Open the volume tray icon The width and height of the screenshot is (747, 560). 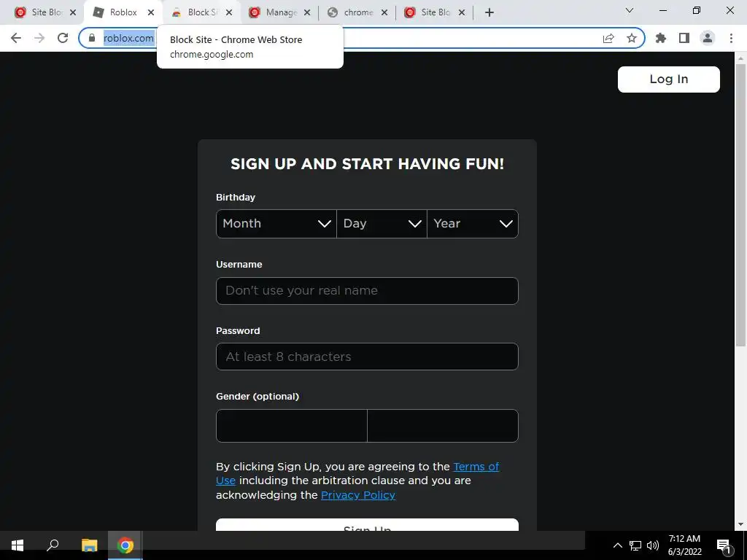pos(653,545)
